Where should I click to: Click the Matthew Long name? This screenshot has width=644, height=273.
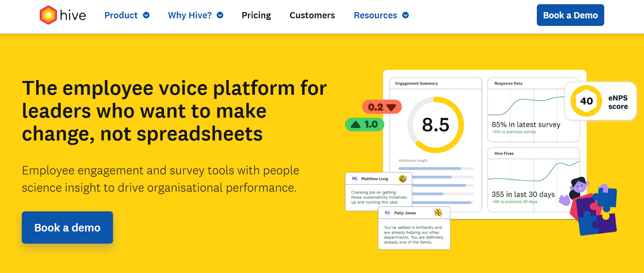[375, 179]
